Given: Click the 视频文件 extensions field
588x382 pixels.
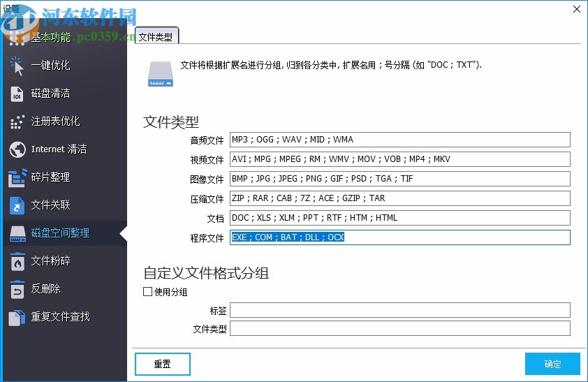Looking at the screenshot, I should (399, 159).
